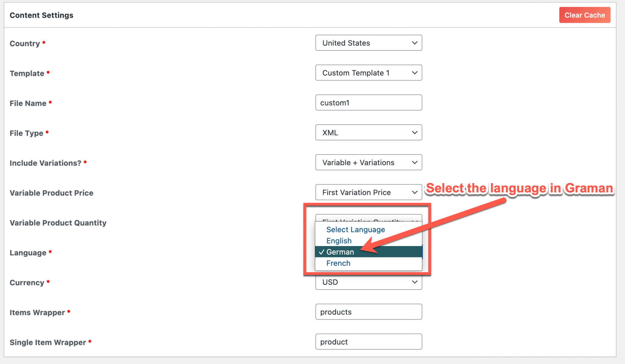625x364 pixels.
Task: Select English in the Language dropdown
Action: (x=338, y=241)
